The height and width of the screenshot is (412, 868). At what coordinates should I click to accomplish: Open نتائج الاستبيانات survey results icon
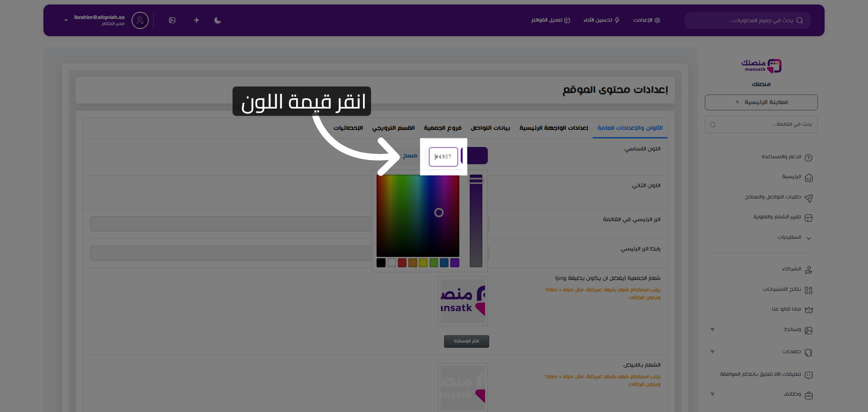808,289
